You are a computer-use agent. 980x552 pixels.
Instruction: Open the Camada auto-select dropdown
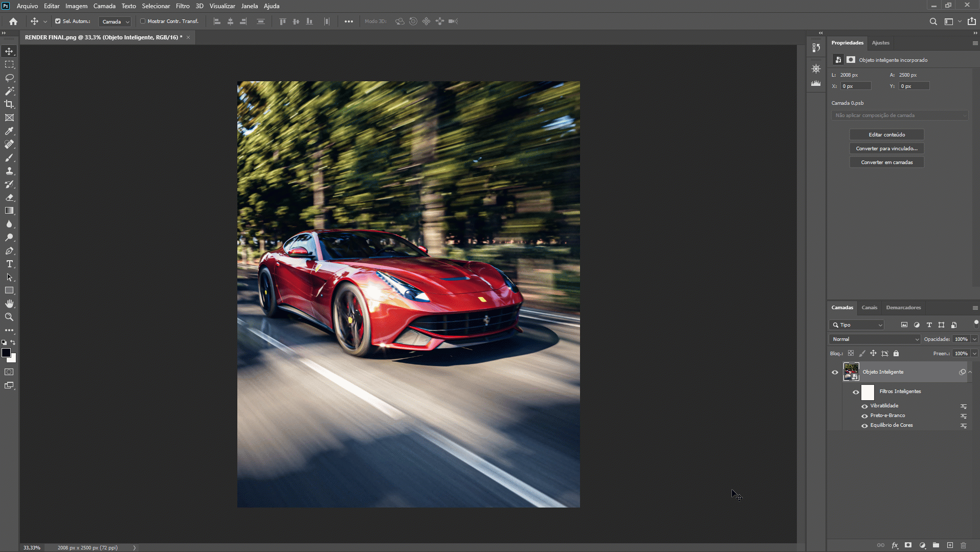115,21
